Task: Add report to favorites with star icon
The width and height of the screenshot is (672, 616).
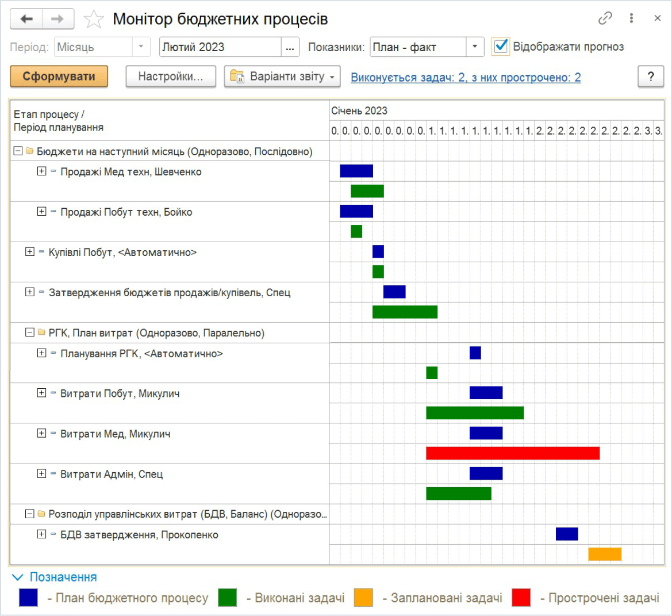Action: 94,20
